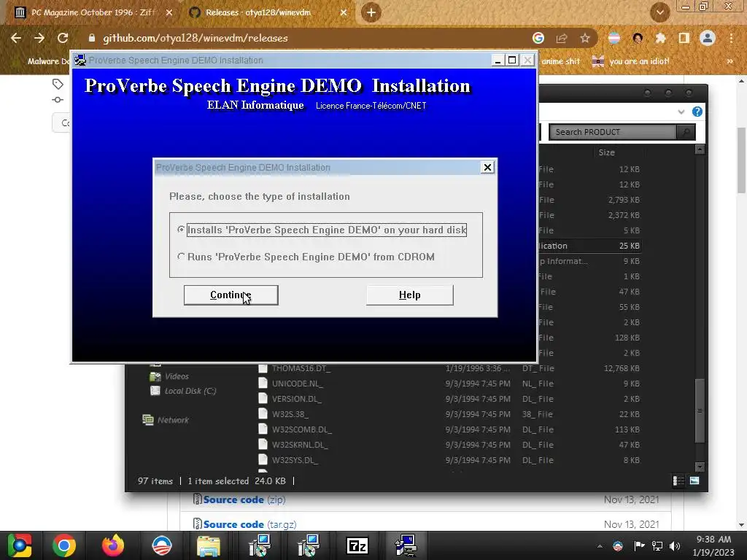Reload the GitHub page
Viewport: 747px width, 560px height.
63,38
